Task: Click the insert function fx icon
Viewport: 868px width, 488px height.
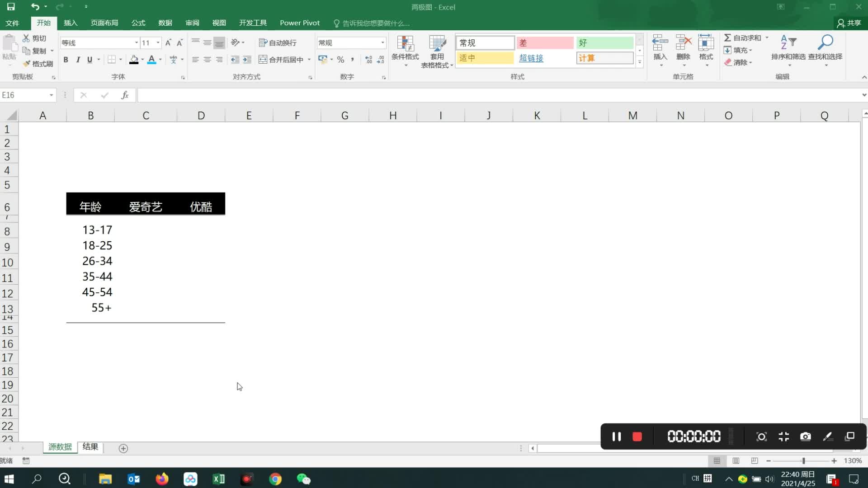Action: [125, 95]
